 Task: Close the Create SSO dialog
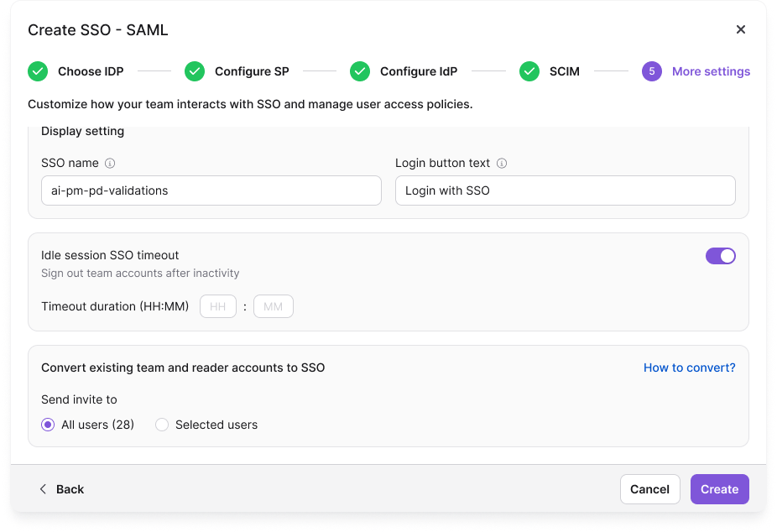[x=740, y=29]
